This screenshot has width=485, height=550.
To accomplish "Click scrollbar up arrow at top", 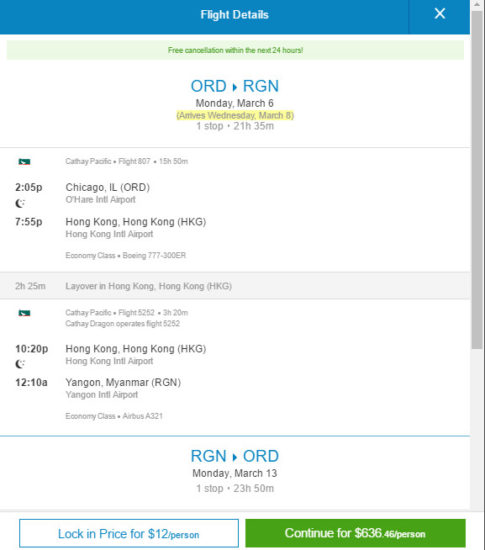I will point(477,5).
